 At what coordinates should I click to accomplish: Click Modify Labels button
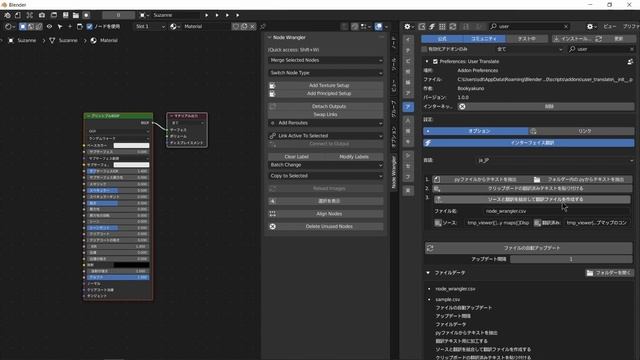pyautogui.click(x=354, y=157)
